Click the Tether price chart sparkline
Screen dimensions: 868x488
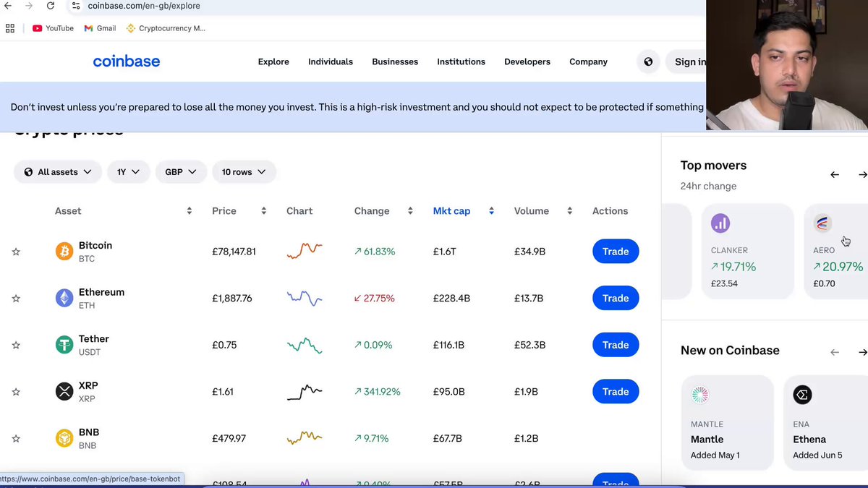(x=305, y=345)
